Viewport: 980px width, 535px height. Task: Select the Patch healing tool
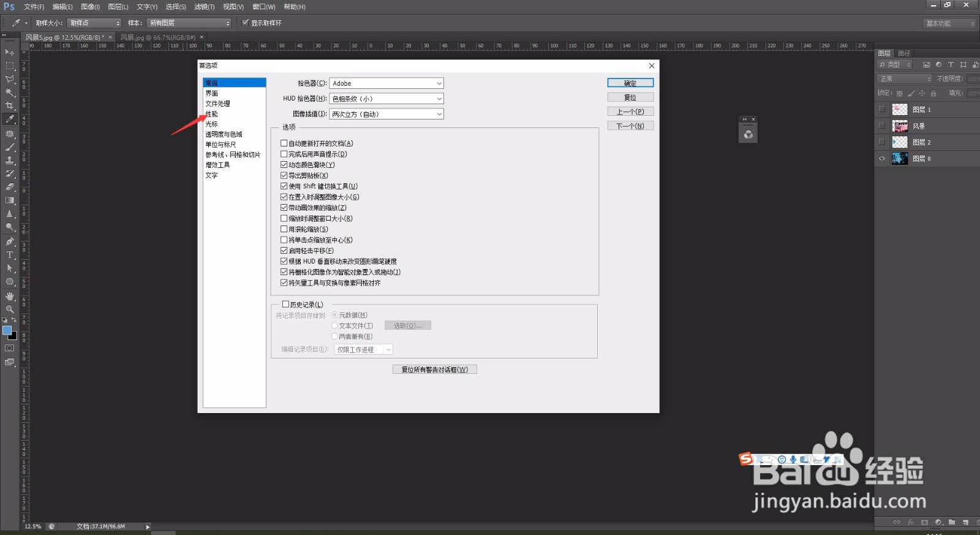(10, 134)
